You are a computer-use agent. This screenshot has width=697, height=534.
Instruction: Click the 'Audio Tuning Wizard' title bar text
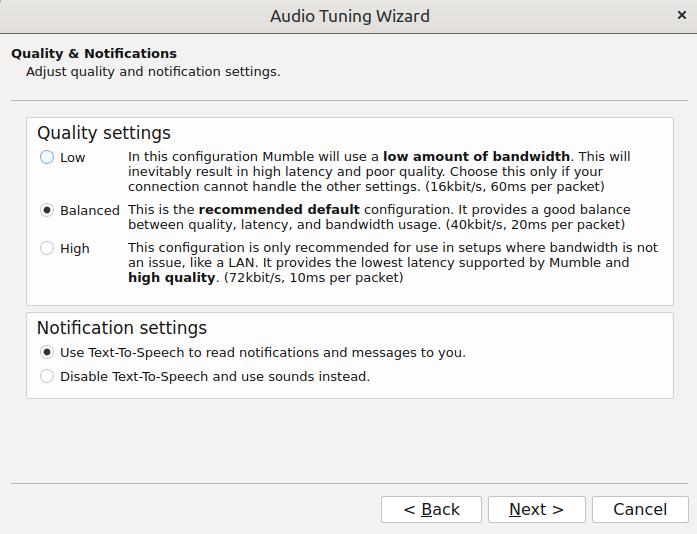pyautogui.click(x=350, y=16)
